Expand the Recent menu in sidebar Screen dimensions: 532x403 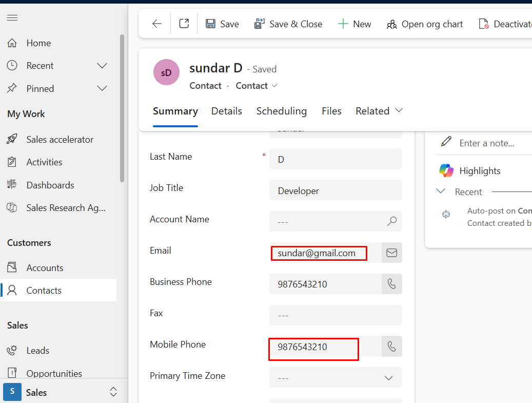click(102, 66)
